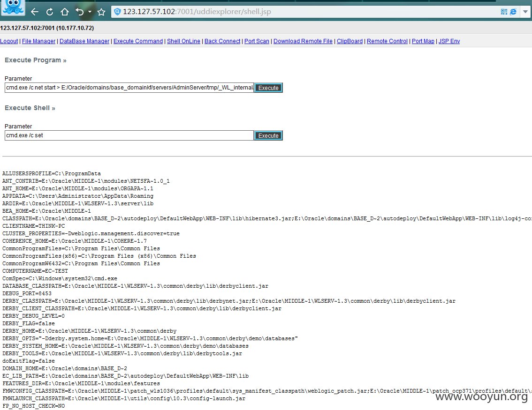Viewport: 532px width, 410px height.
Task: Open the browser home page icon
Action: [64, 12]
